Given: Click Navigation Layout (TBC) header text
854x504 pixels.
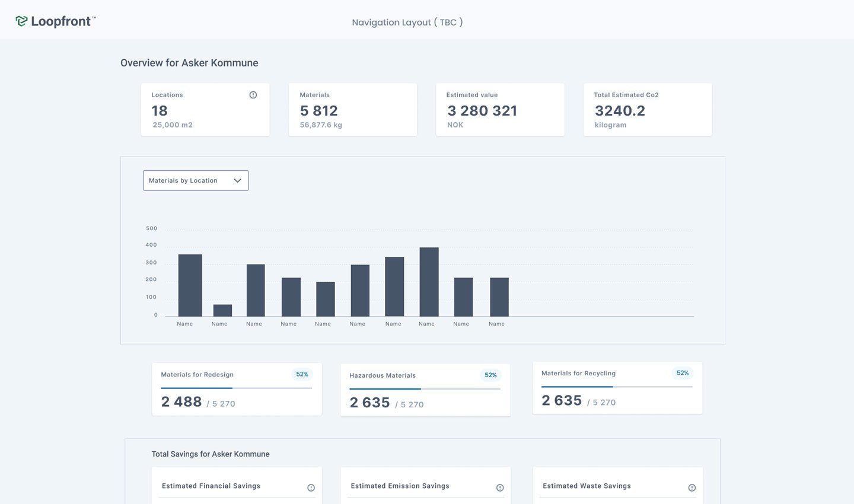Looking at the screenshot, I should pos(407,22).
